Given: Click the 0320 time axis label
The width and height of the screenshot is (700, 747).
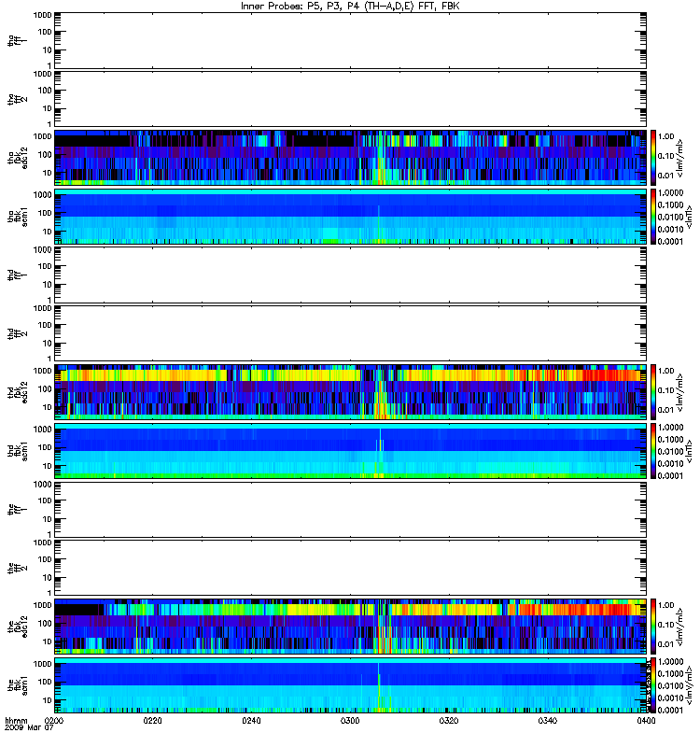Looking at the screenshot, I should coord(449,720).
